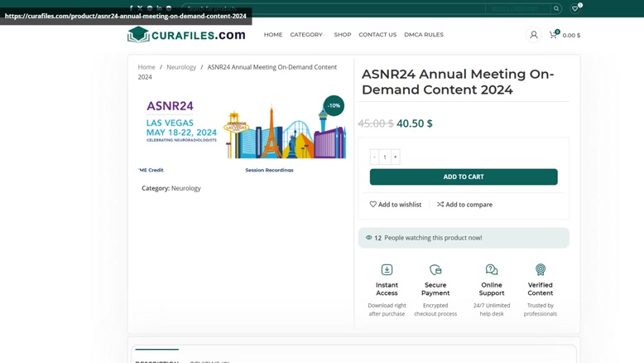Go to Home in the navigation menu
Screen dimensions: 644x363
tap(273, 35)
